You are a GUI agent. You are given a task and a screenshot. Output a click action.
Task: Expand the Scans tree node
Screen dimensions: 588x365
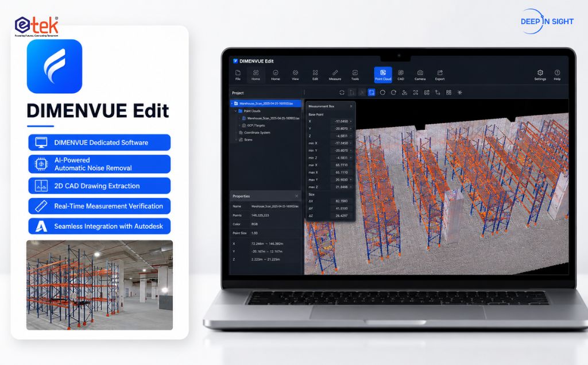[x=236, y=140]
